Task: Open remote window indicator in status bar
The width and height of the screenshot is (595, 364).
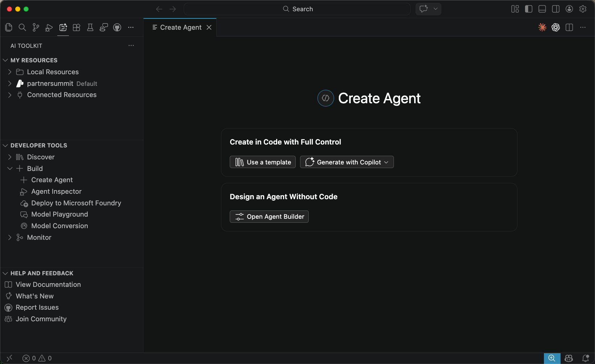Action: (x=9, y=358)
